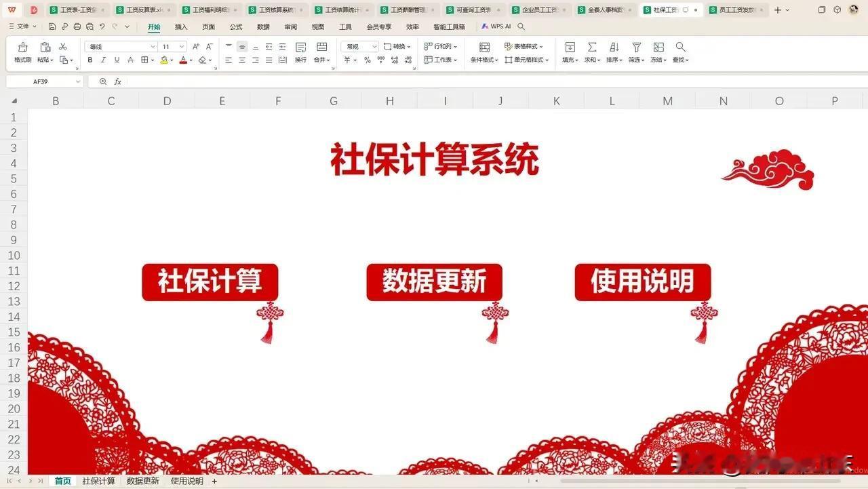Image resolution: width=868 pixels, height=489 pixels.
Task: Open a new document tab with plus icon
Action: tap(778, 9)
